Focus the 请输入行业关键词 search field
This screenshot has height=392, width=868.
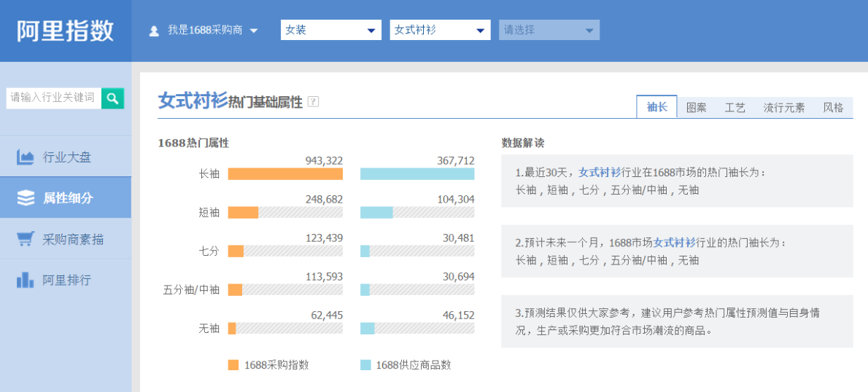click(54, 98)
